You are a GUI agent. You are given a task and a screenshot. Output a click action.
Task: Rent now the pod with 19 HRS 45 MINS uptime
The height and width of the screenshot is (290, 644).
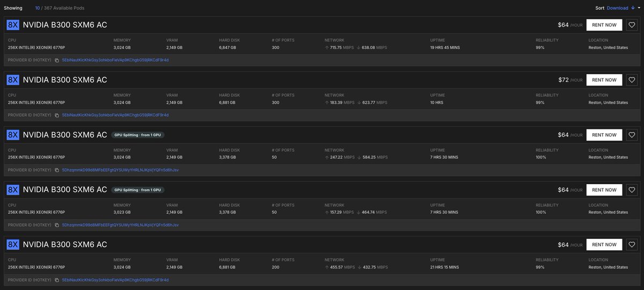604,25
